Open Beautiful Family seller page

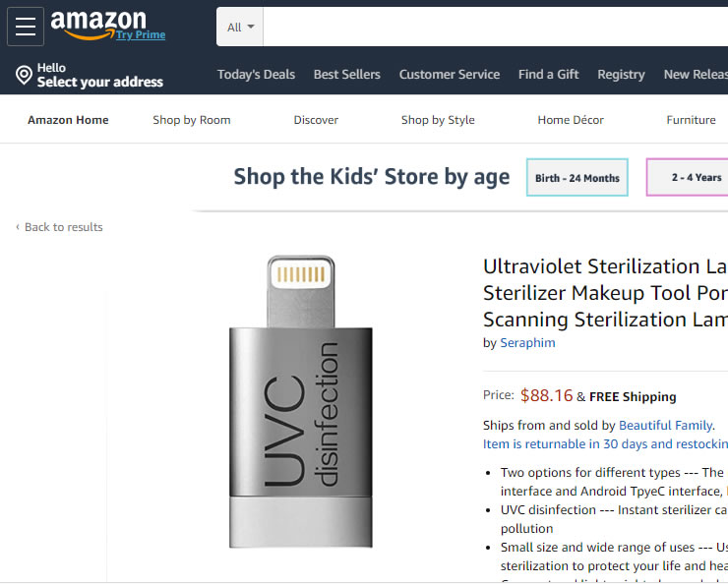(665, 426)
